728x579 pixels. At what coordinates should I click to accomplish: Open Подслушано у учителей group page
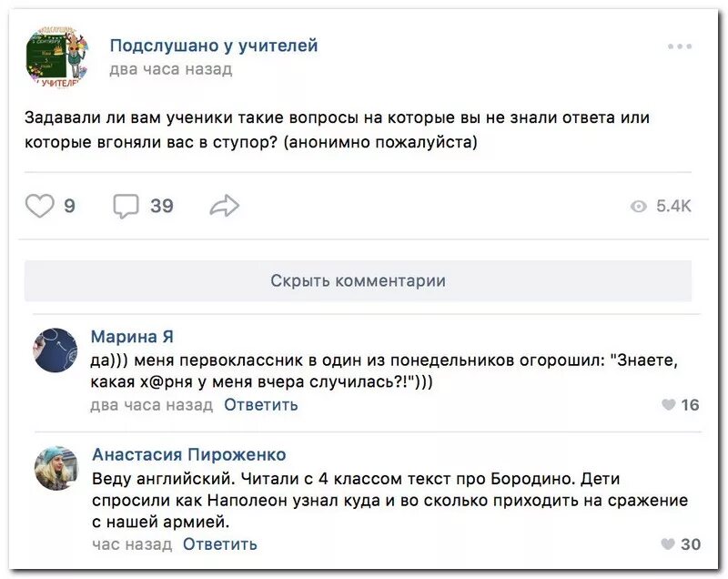214,46
